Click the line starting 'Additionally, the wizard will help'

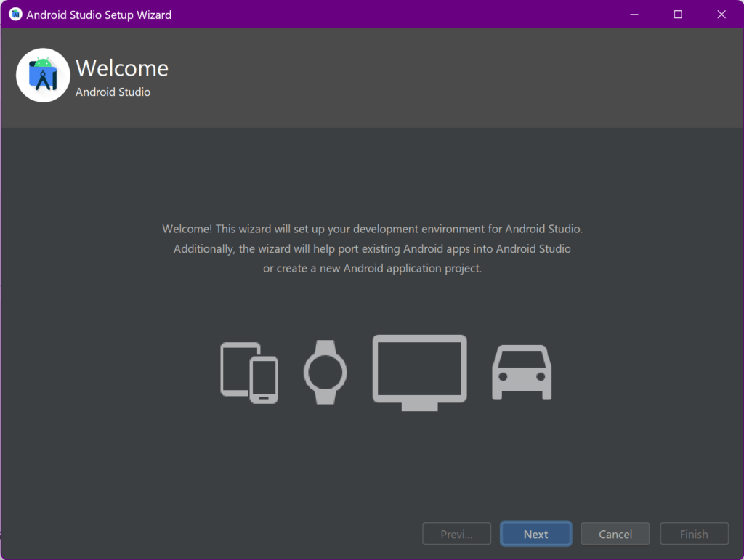tap(372, 249)
